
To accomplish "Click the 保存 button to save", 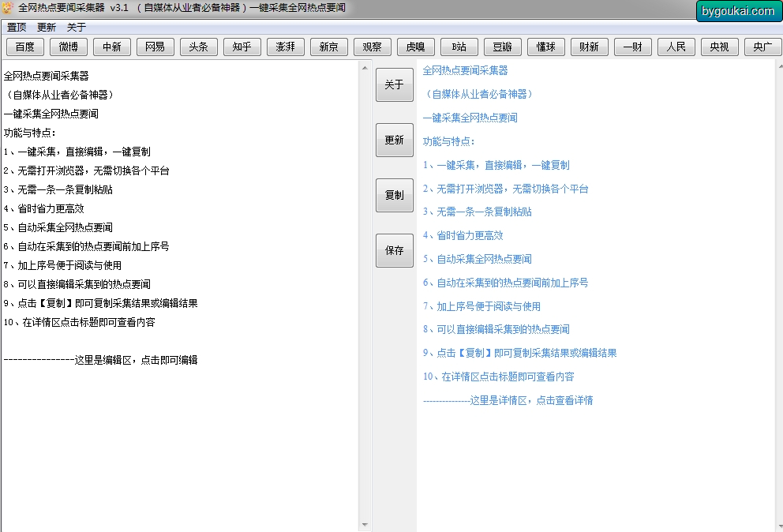I will [x=395, y=250].
